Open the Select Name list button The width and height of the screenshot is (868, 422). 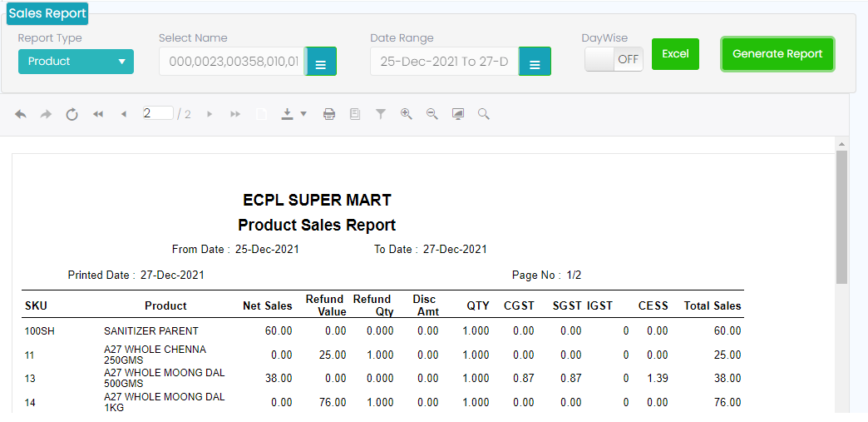320,62
